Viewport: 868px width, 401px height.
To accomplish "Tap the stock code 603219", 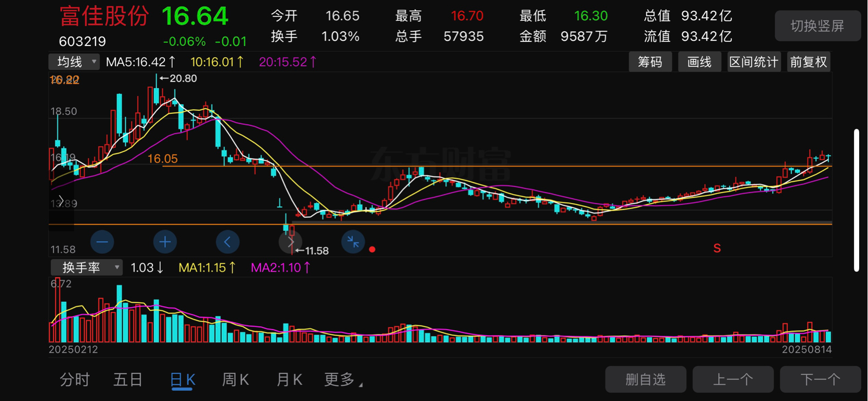I will click(82, 41).
